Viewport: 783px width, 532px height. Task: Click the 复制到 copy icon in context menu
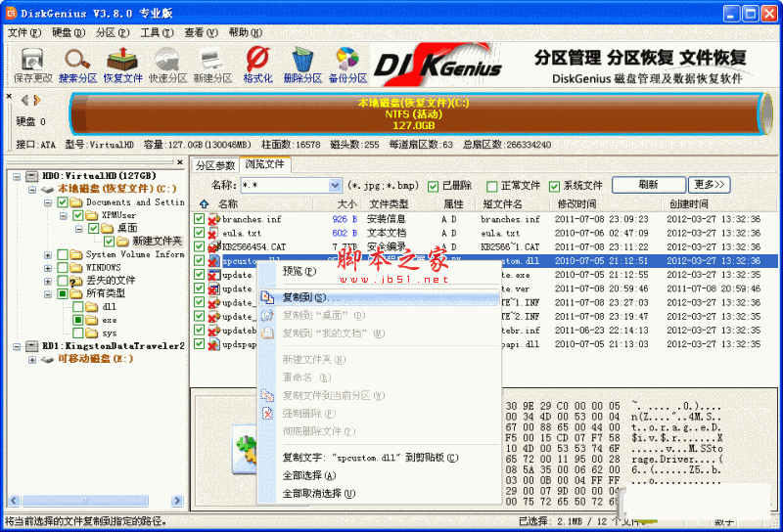[x=267, y=297]
